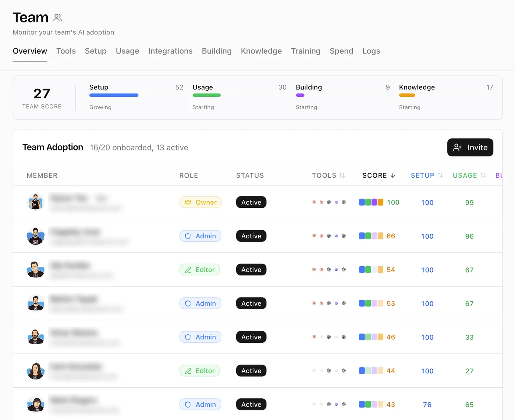515x420 pixels.
Task: Click Admin badge in score 43 row
Action: [200, 405]
